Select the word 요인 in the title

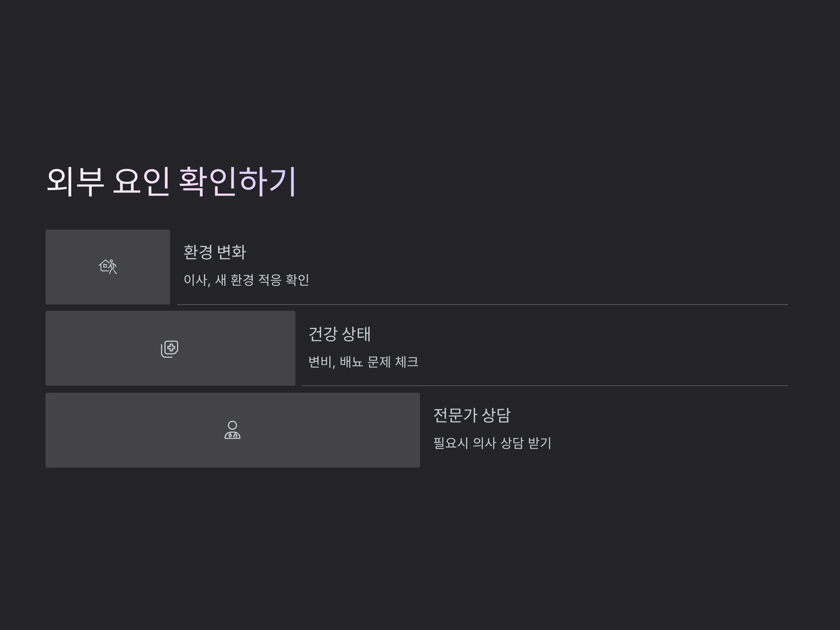(x=141, y=182)
